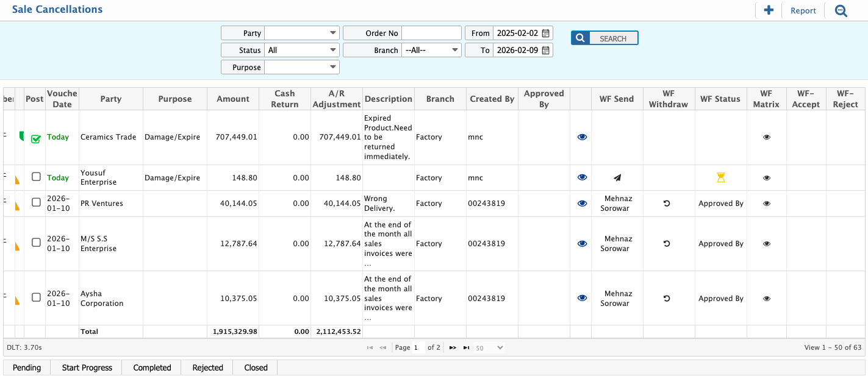This screenshot has width=868, height=376.
Task: Uncheck Post checkbox for Ceramics Trade row
Action: tap(36, 138)
